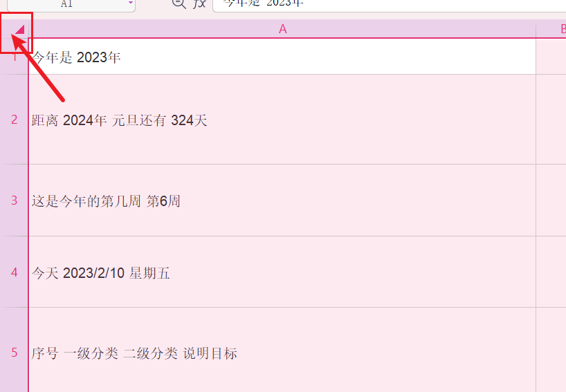This screenshot has height=392, width=566.
Task: Select cell with 今天 2023/2/10 星期五
Action: (282, 272)
